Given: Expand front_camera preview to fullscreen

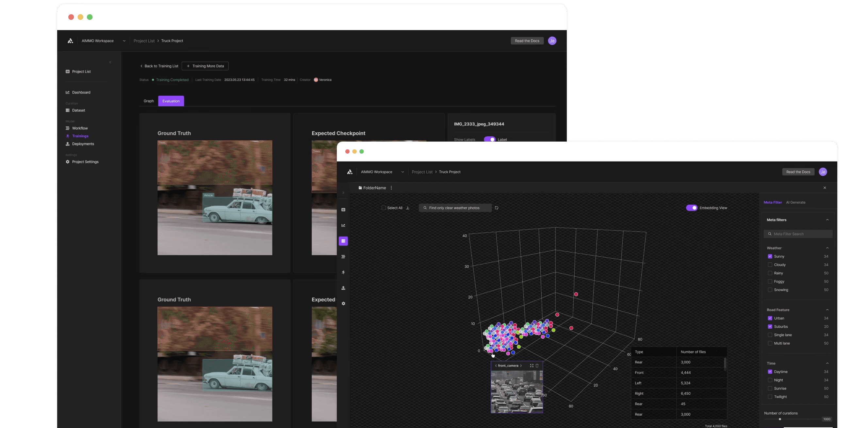Looking at the screenshot, I should click(x=532, y=366).
